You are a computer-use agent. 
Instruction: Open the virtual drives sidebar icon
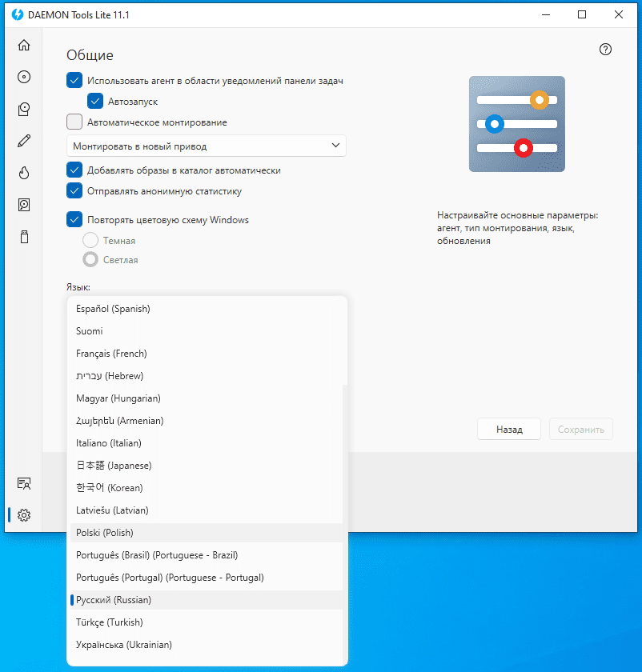tap(24, 109)
